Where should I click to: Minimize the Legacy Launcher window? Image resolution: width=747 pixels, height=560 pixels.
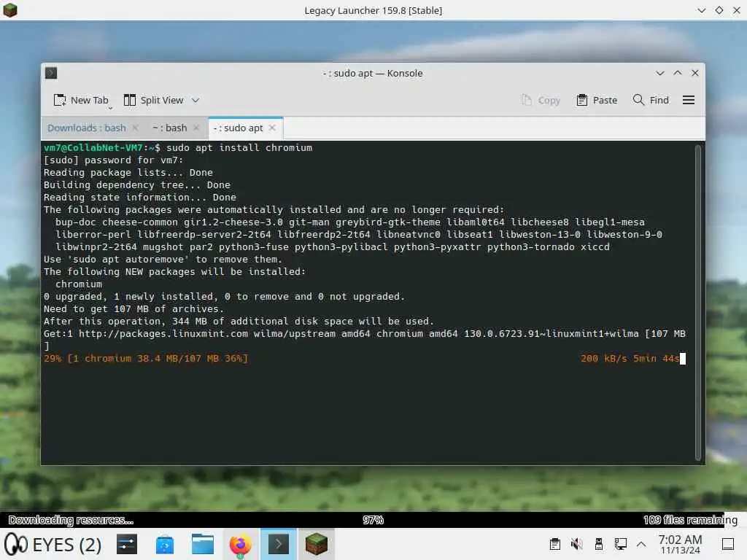[x=701, y=10]
